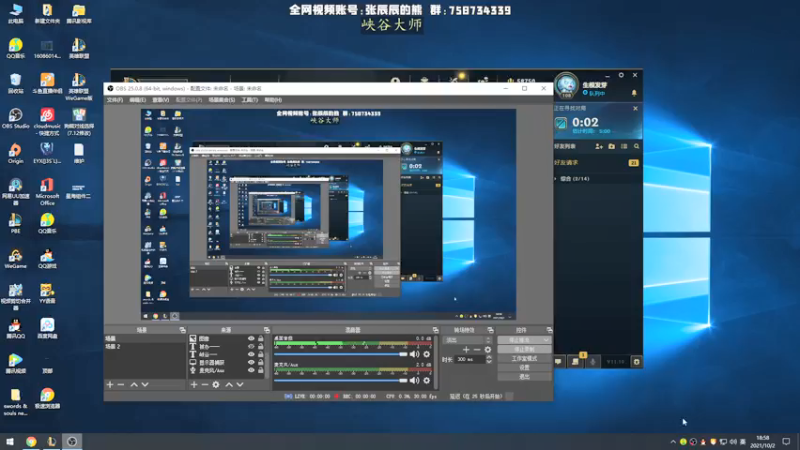Image resolution: width=800 pixels, height=450 pixels.
Task: Remove the selected source with minus button
Action: [205, 385]
